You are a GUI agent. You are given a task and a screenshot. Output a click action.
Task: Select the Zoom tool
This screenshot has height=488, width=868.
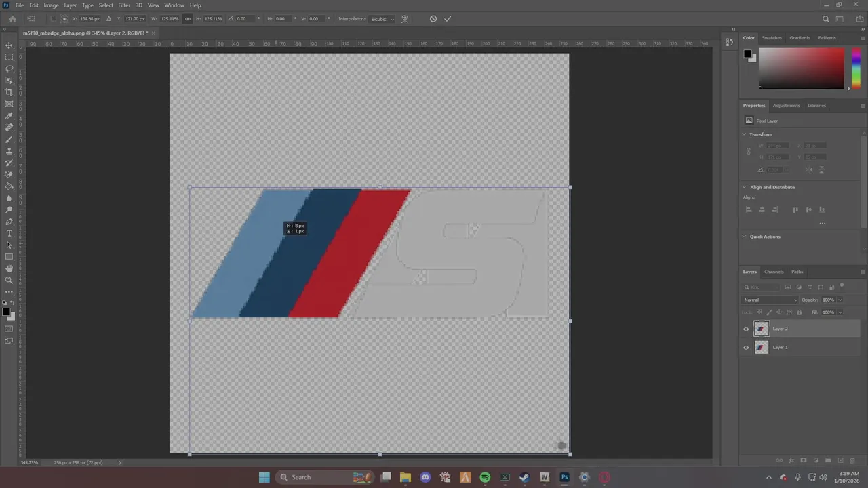(x=9, y=280)
